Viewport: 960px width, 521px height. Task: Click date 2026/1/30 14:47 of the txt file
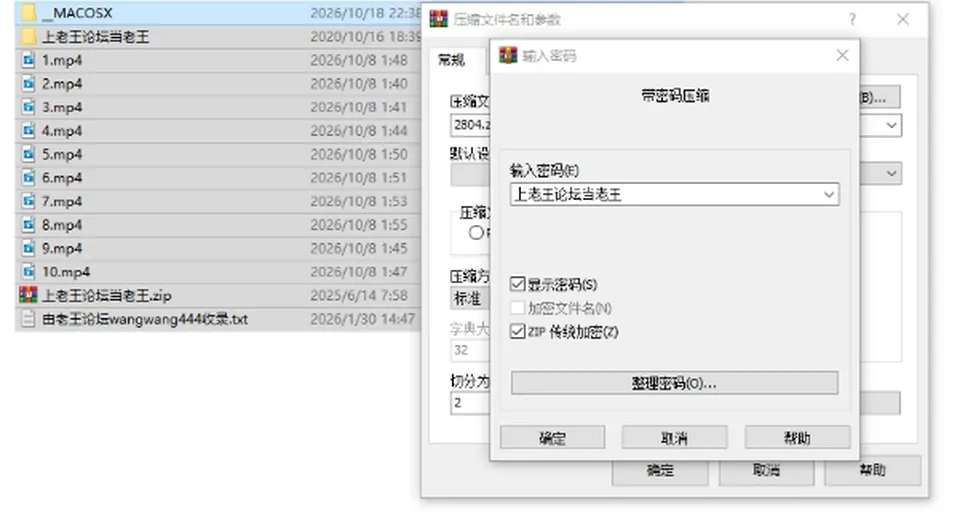362,318
